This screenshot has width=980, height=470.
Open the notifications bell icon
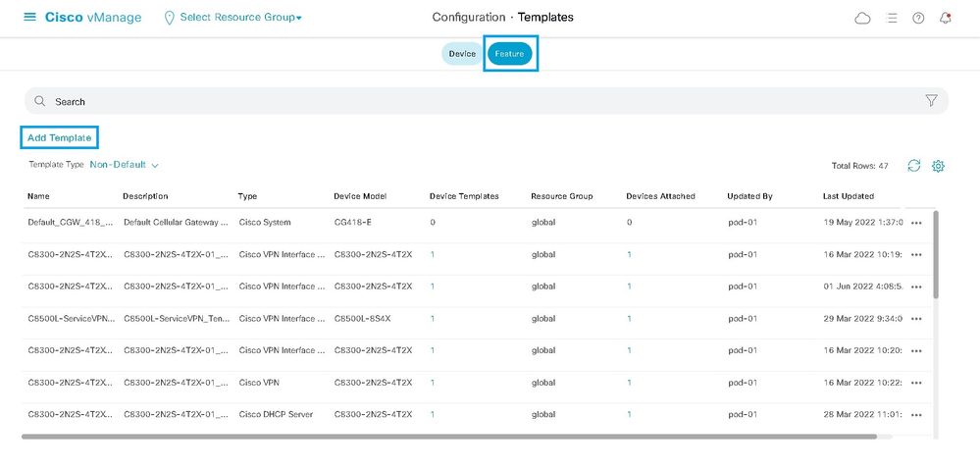coord(945,18)
